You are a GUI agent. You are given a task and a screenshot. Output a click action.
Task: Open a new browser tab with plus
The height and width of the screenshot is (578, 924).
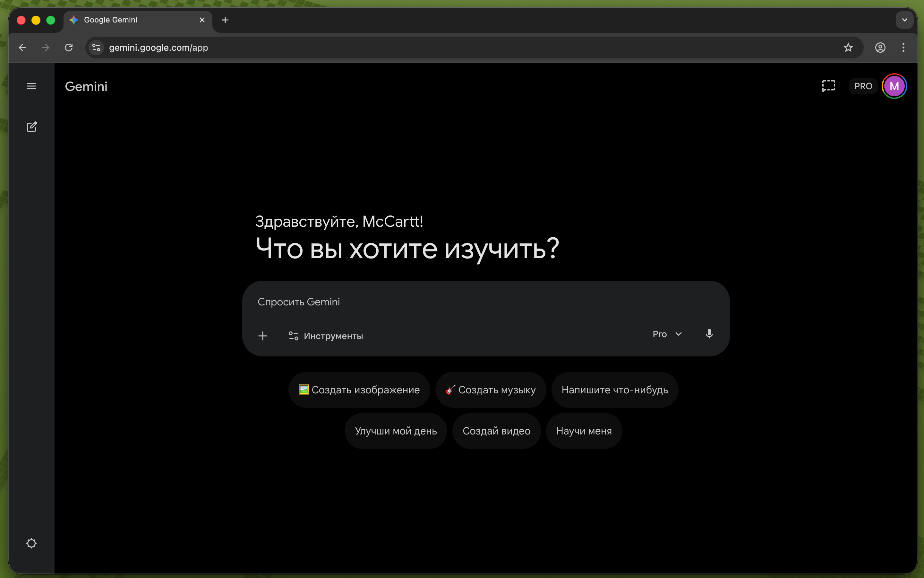coord(225,20)
